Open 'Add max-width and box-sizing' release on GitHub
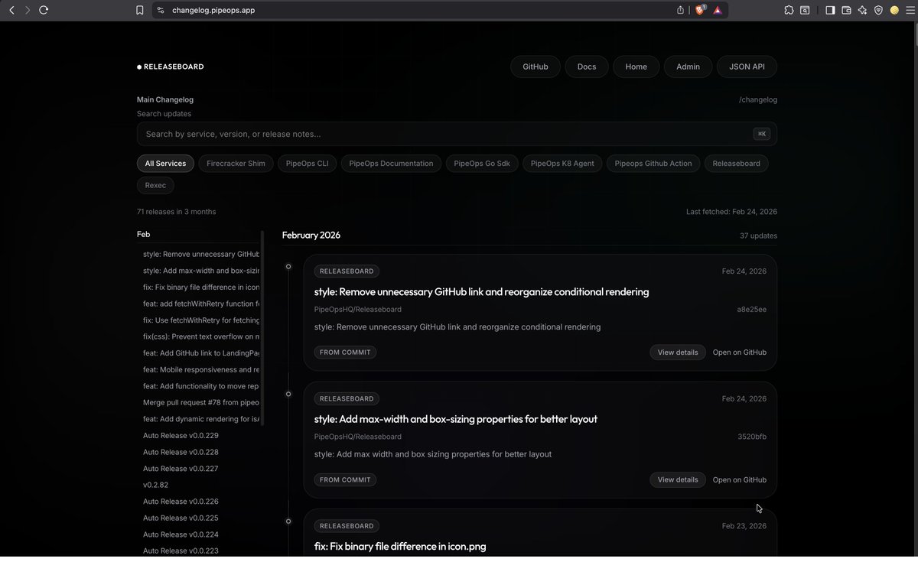Viewport: 918px width, 588px height. [740, 480]
